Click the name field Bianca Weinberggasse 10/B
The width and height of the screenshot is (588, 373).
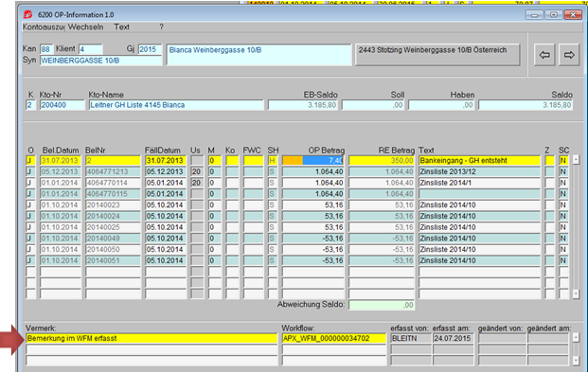258,55
